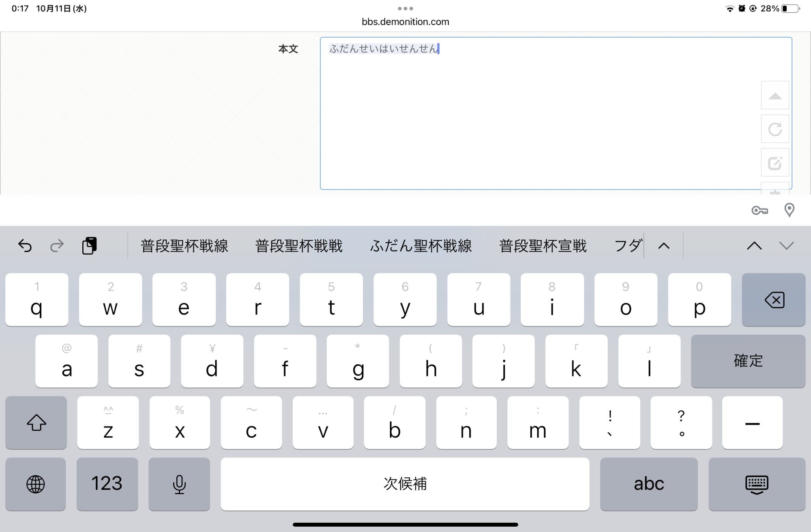Select candidate 普段聖杯戦線
This screenshot has width=811, height=532.
[185, 246]
